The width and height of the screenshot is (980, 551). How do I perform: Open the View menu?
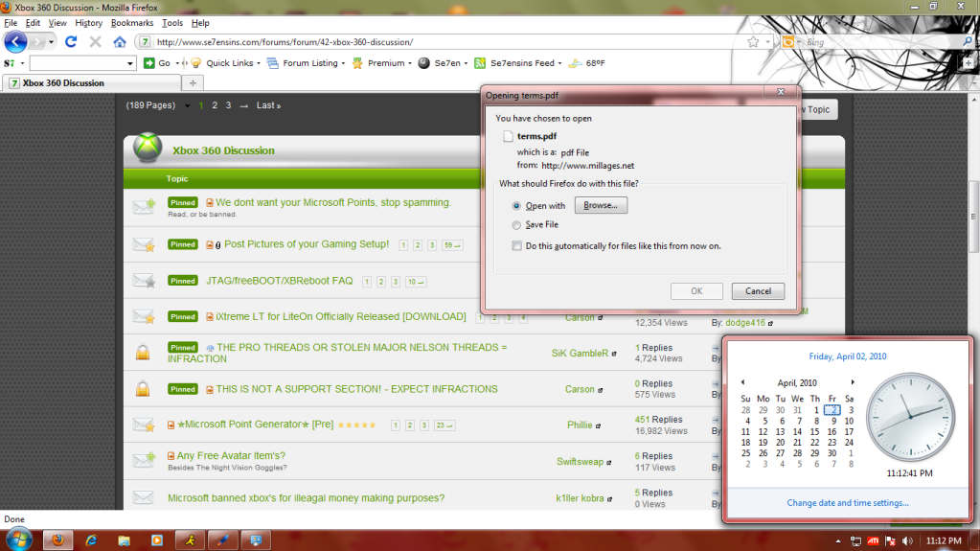pyautogui.click(x=57, y=22)
